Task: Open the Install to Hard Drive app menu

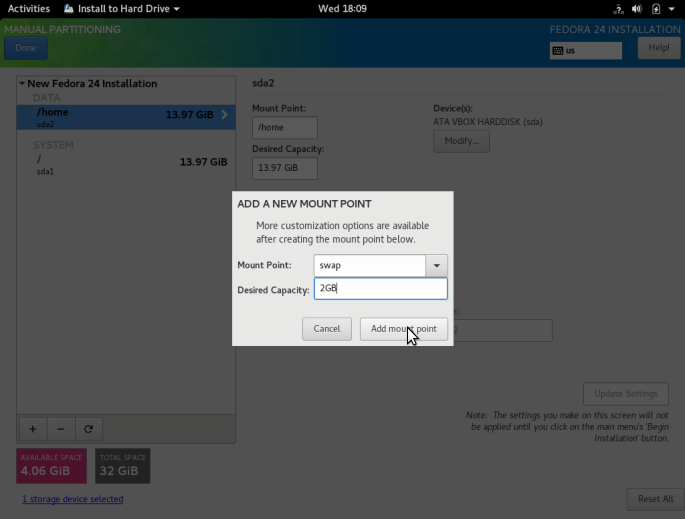Action: click(122, 9)
